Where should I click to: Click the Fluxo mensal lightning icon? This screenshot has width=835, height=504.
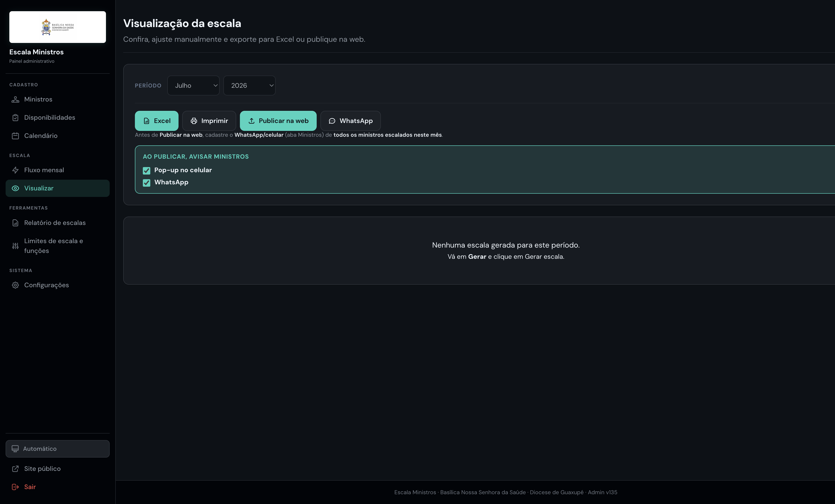pyautogui.click(x=15, y=170)
